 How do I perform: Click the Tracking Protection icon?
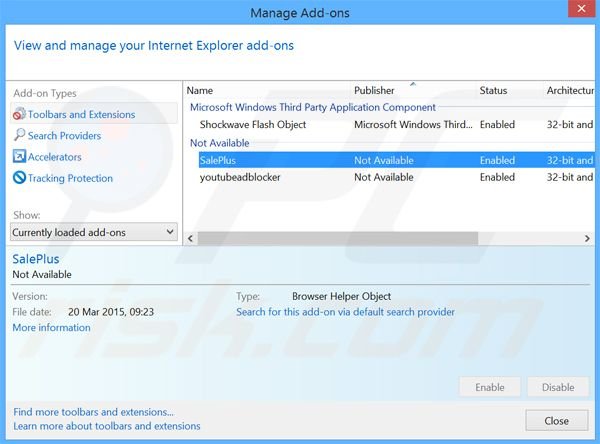pyautogui.click(x=19, y=178)
